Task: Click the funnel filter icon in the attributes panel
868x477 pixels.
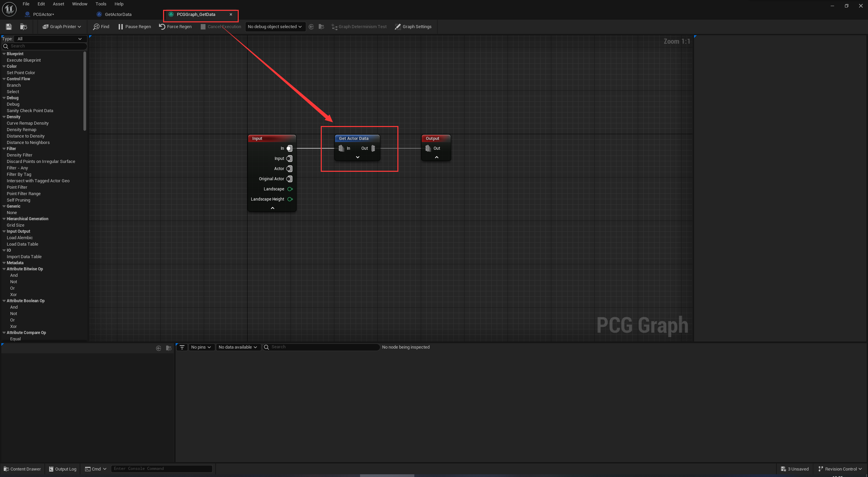Action: click(182, 347)
